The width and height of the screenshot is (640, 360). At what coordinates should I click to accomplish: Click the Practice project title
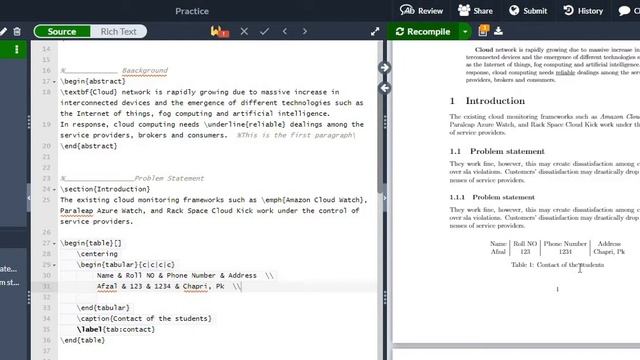point(192,11)
